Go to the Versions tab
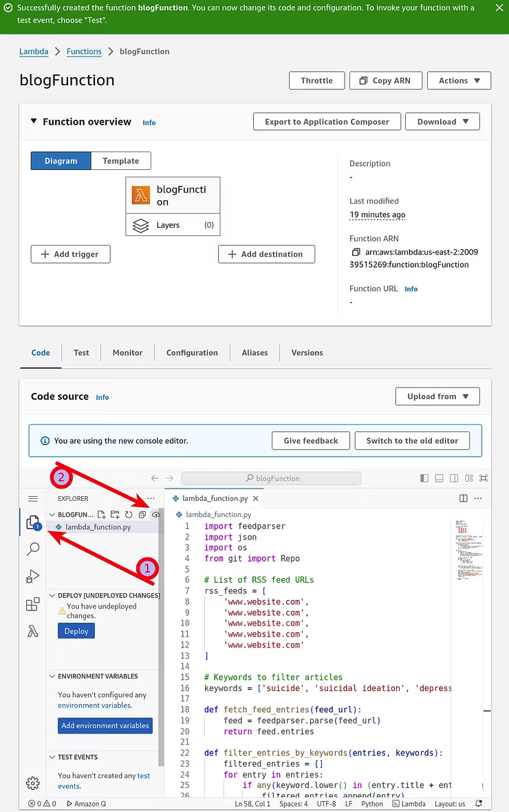This screenshot has height=812, width=509. click(307, 352)
